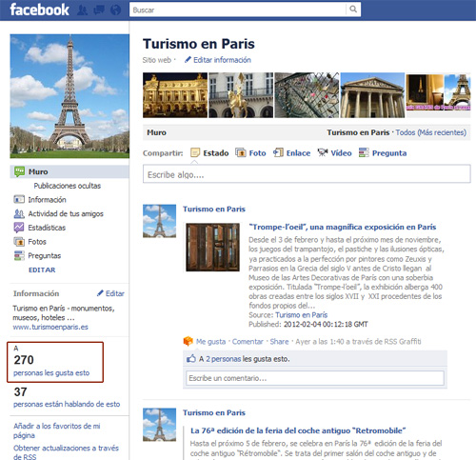The width and height of the screenshot is (476, 460).
Task: Open the Retromobile article title
Action: pos(298,430)
